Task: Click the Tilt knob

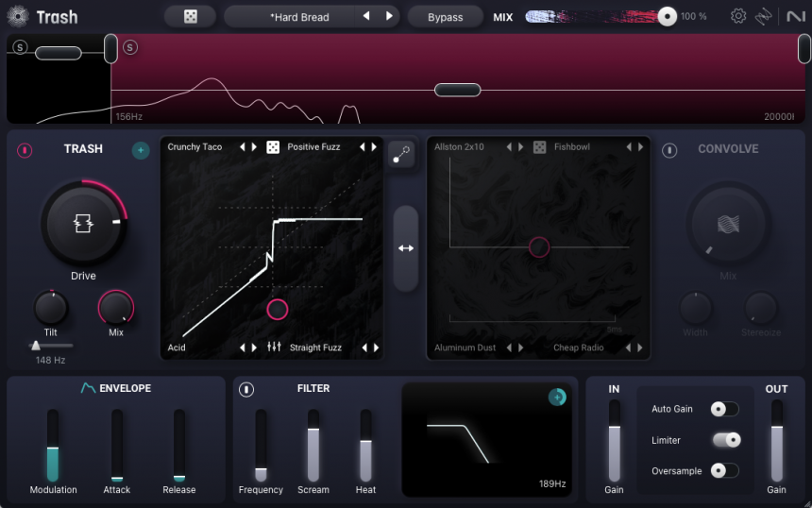Action: 51,308
